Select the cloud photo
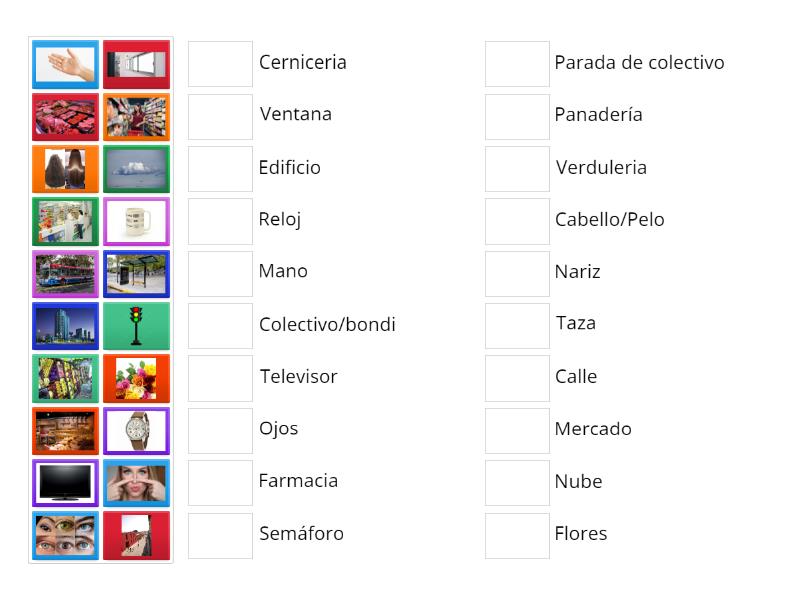This screenshot has width=800, height=600. pyautogui.click(x=137, y=169)
